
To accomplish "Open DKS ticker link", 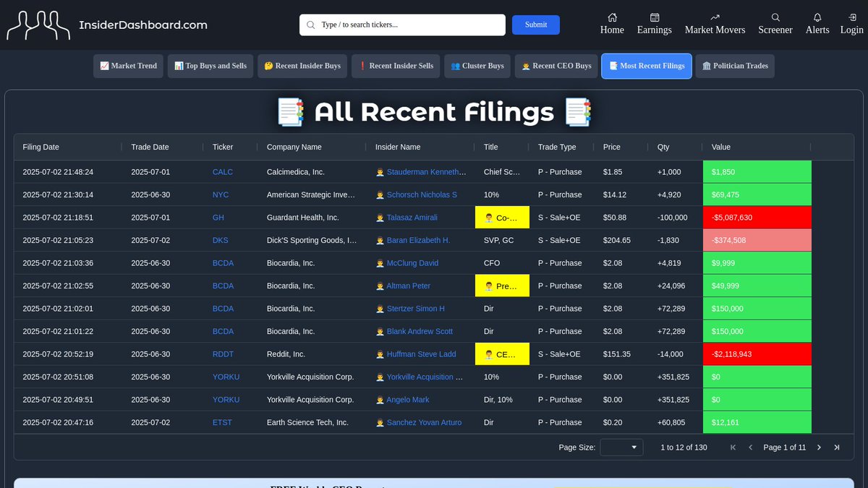I will tap(221, 241).
